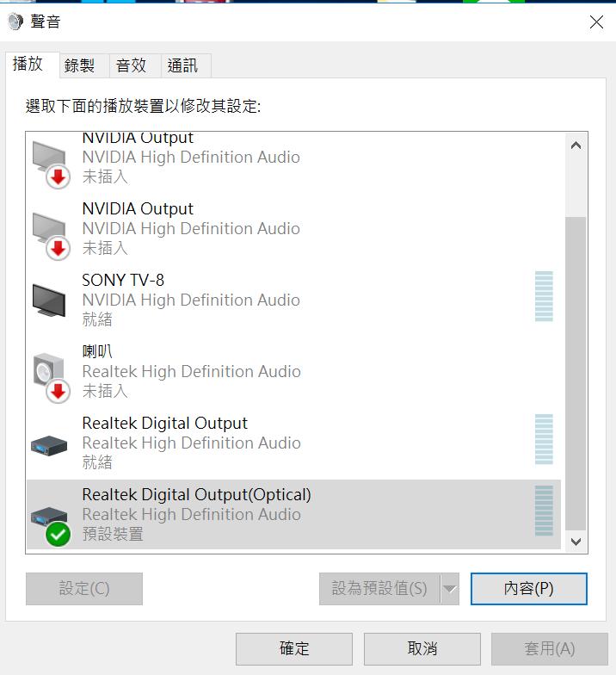Click '就緒' status under Realtek Digital Output
616x675 pixels.
click(x=97, y=462)
